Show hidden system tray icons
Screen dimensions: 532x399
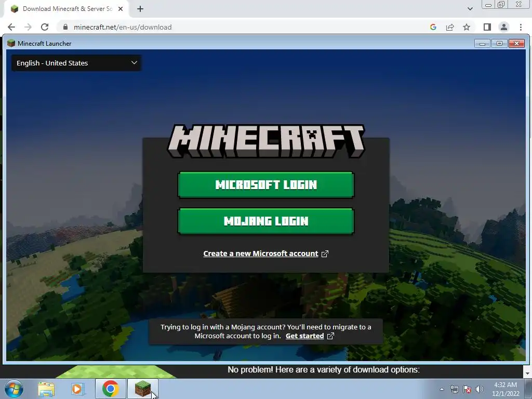[442, 389]
